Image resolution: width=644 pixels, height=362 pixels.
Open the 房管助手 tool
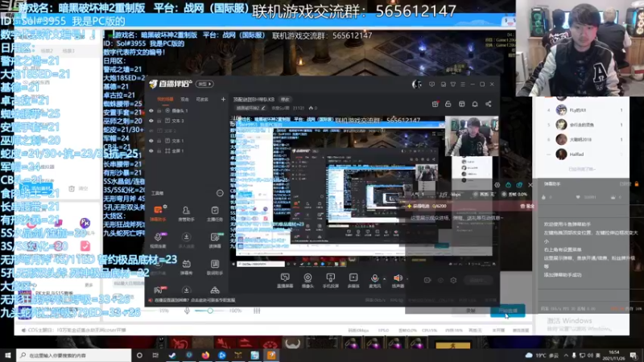pyautogui.click(x=186, y=213)
